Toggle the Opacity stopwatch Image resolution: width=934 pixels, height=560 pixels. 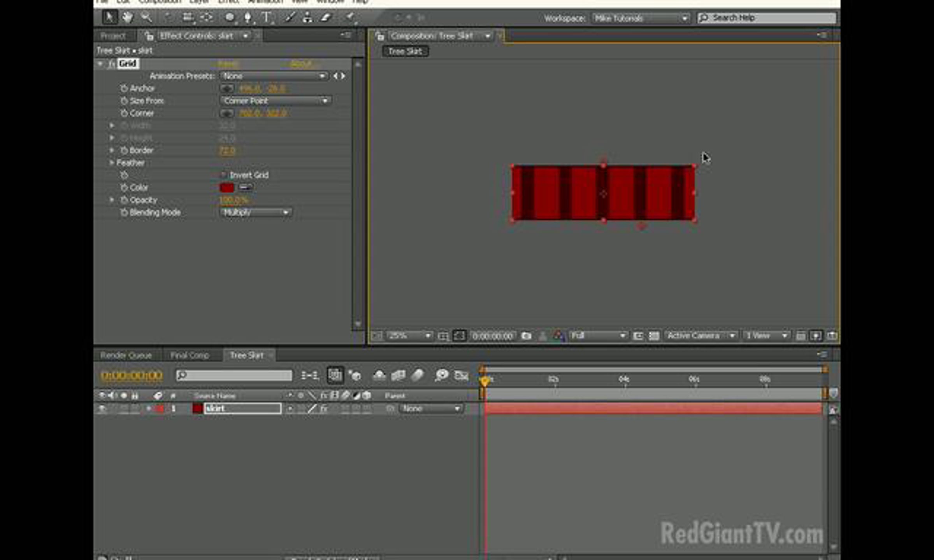click(124, 200)
